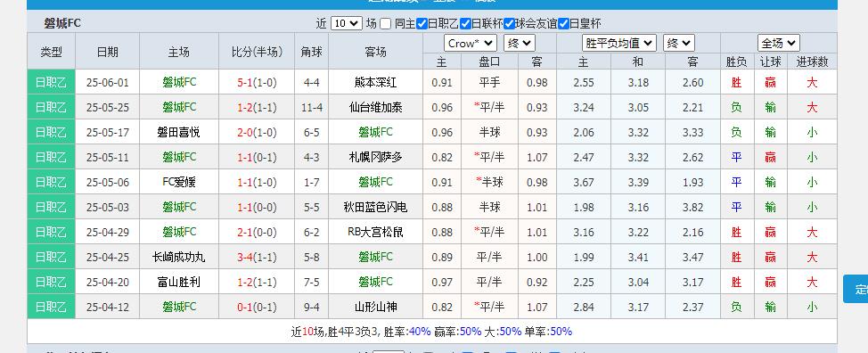Image resolution: width=868 pixels, height=353 pixels.
Task: Click the 3-4(1-1) score
Action: (x=257, y=257)
